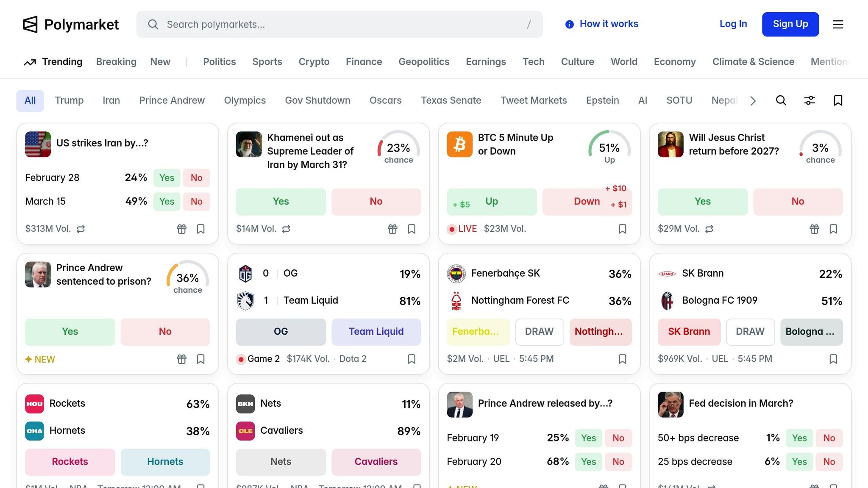The image size is (868, 488).
Task: Click the Polymarket logo icon
Action: pyautogui.click(x=30, y=25)
